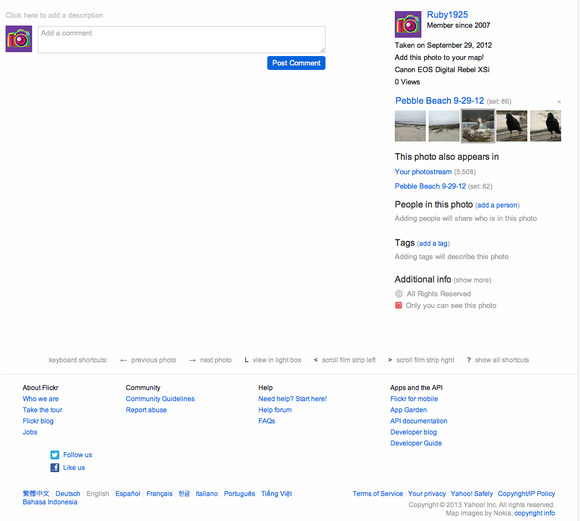580x521 pixels.
Task: Click add a person link
Action: pyautogui.click(x=497, y=205)
